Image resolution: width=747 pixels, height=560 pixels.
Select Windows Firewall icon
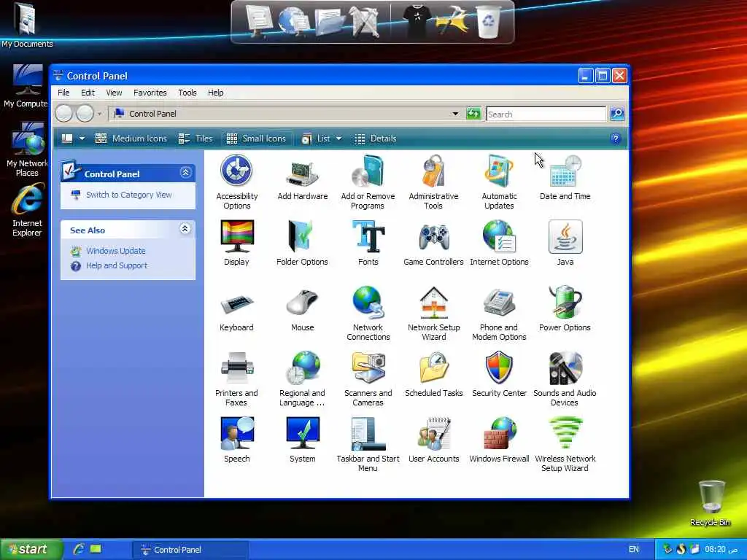point(499,440)
